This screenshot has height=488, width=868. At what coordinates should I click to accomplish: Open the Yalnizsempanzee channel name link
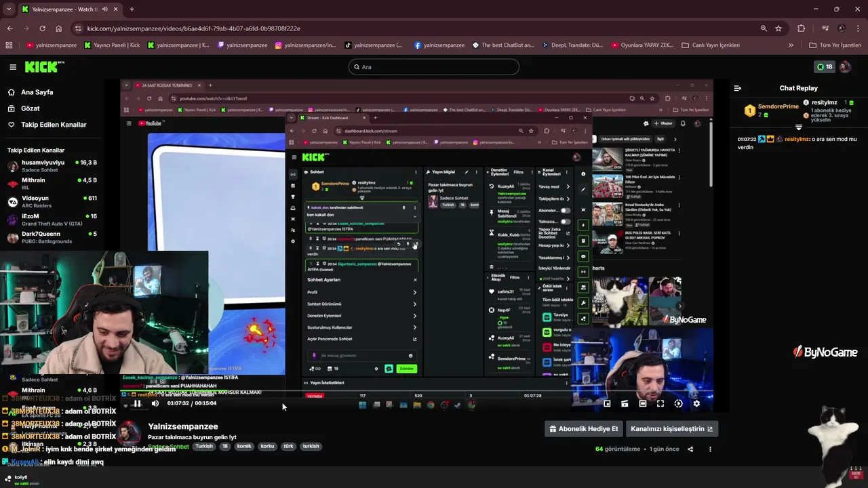pyautogui.click(x=183, y=426)
